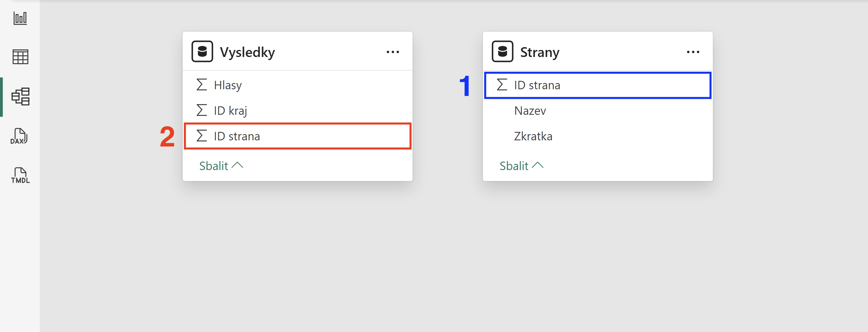
Task: Select the Nazev field in Strany
Action: pos(598,111)
